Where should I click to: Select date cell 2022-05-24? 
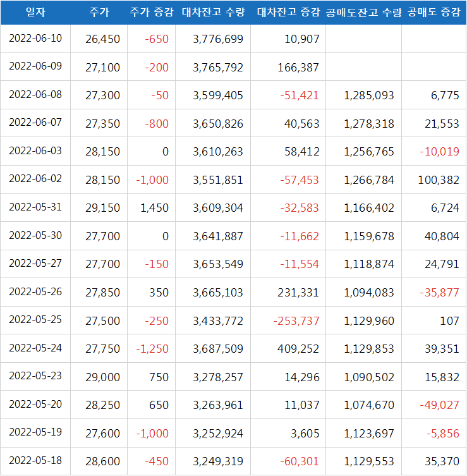tap(35, 348)
